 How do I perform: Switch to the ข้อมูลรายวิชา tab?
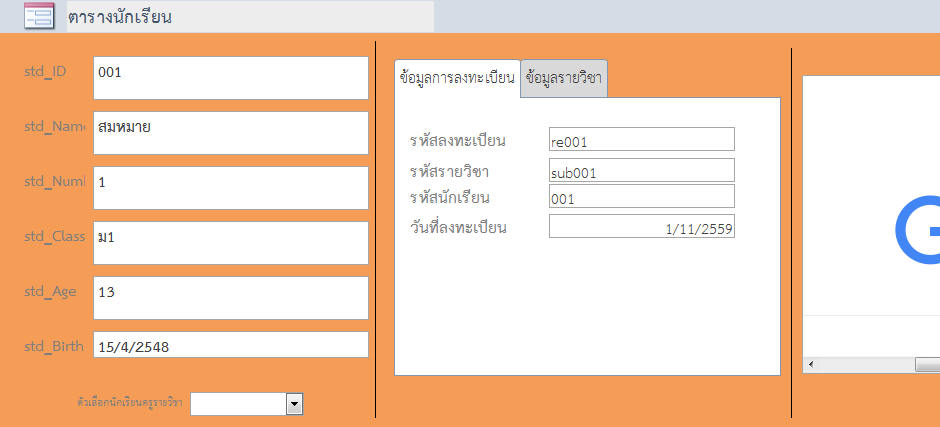tap(564, 78)
